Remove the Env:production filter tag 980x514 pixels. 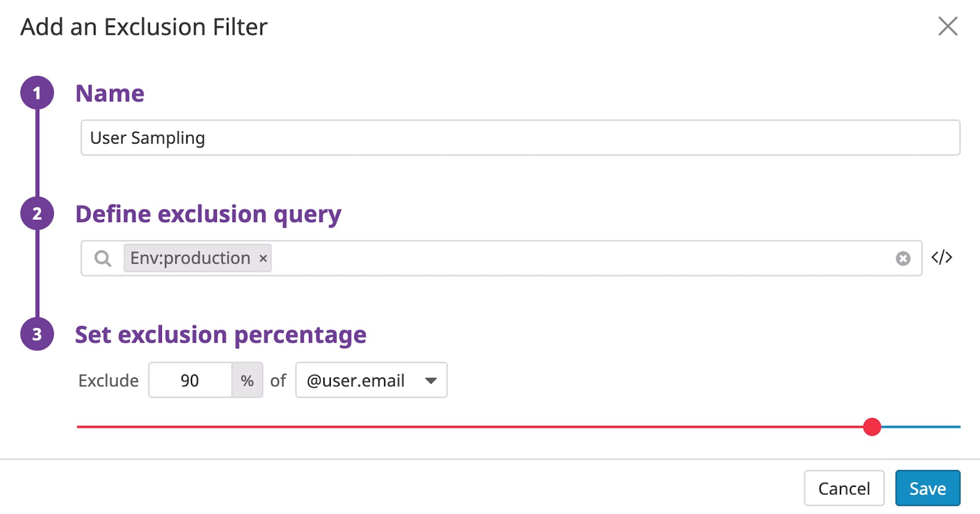click(x=263, y=258)
